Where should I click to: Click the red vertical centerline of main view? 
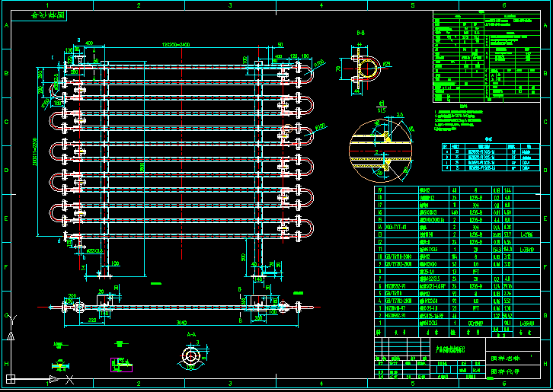tap(181, 154)
